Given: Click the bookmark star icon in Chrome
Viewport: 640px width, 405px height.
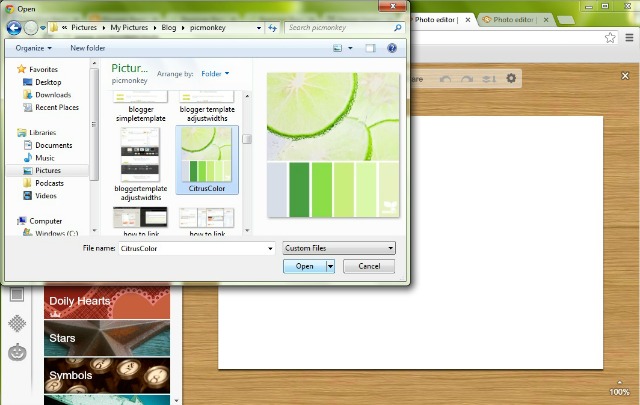Looking at the screenshot, I should click(610, 38).
